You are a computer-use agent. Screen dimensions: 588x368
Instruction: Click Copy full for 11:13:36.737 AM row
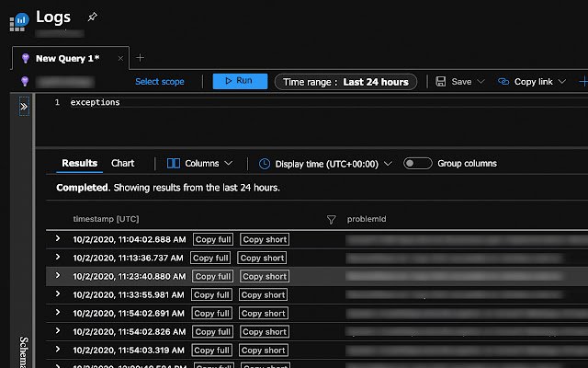pyautogui.click(x=210, y=258)
